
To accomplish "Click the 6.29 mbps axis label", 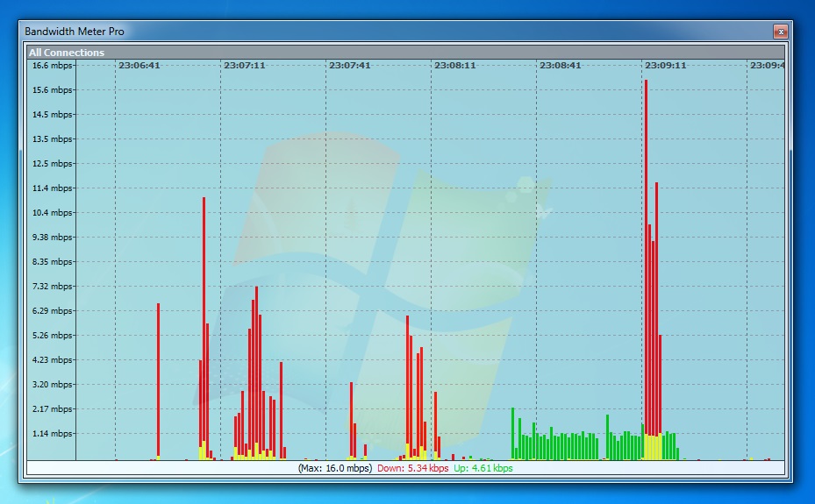I will click(52, 311).
